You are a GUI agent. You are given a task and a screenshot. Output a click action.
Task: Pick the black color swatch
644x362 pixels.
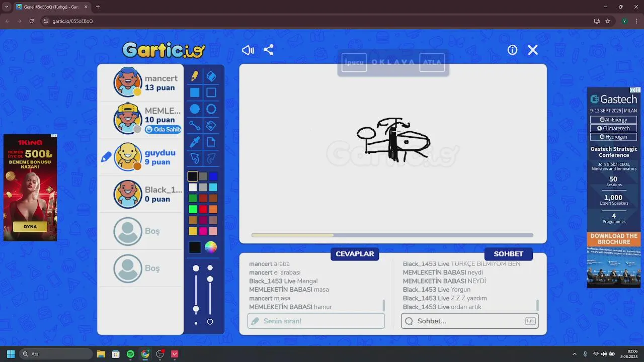tap(193, 176)
